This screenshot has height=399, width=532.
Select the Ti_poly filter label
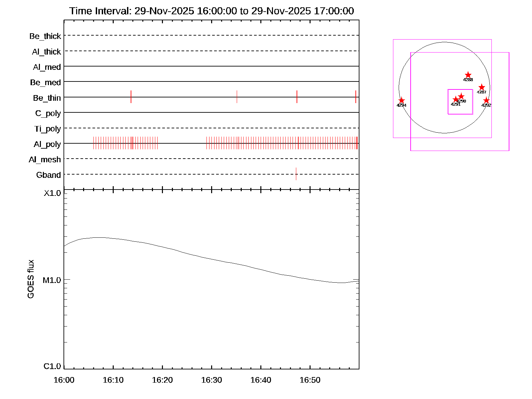tap(48, 129)
